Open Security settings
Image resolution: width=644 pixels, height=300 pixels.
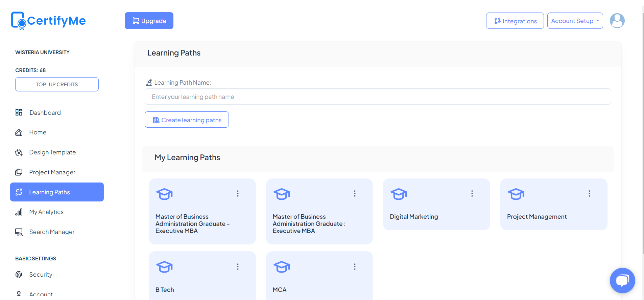tap(57, 275)
